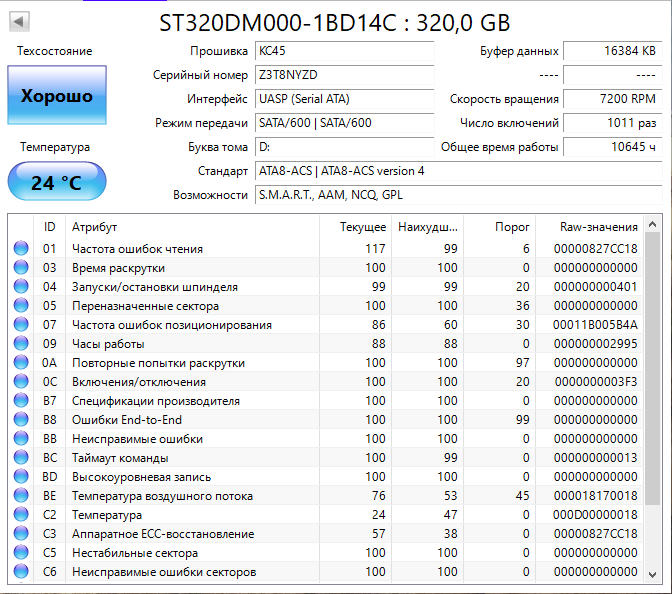Click status orb for Переназначенные сектора
Screen dimensions: 672x594
[x=21, y=306]
